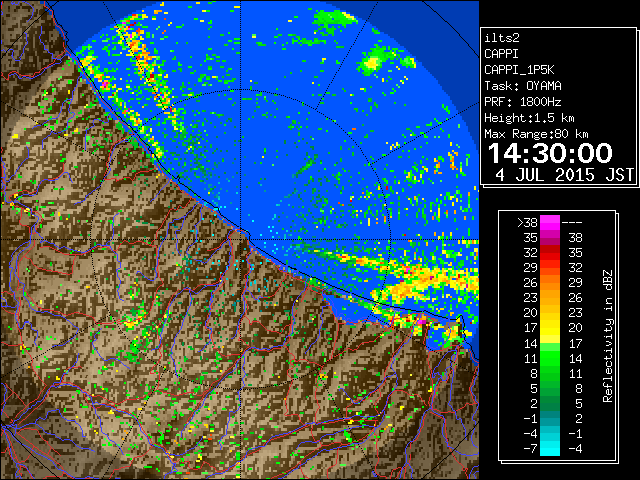Click the 14:30:00 timestamp
The height and width of the screenshot is (480, 640).
click(x=550, y=153)
